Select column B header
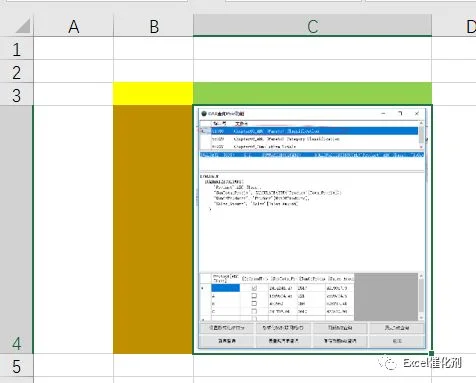476x383 pixels. click(x=153, y=26)
